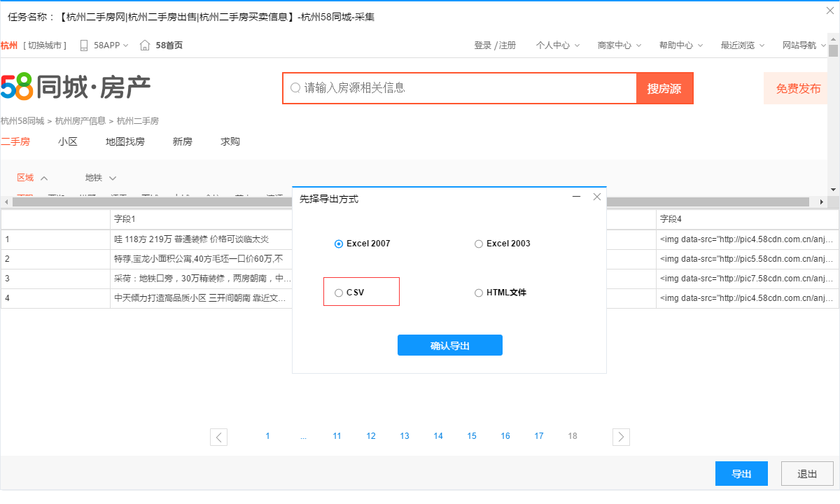Open the 58APP dropdown
This screenshot has height=504, width=840.
coord(111,45)
